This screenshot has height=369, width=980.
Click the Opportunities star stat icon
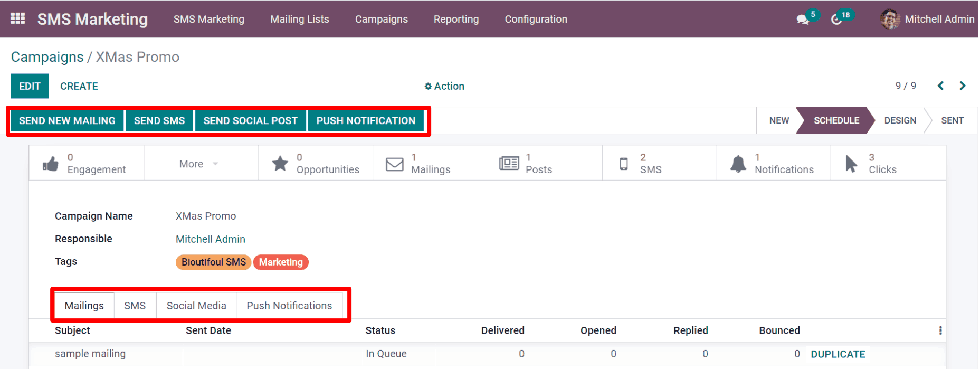280,164
